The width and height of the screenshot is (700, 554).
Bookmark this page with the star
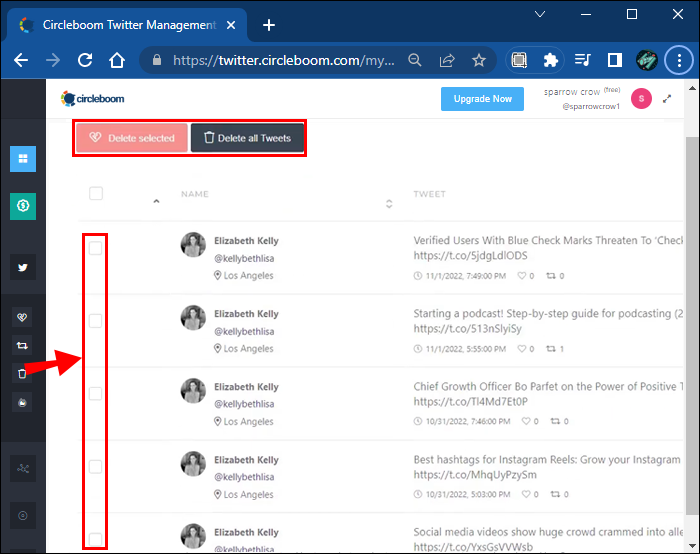(x=479, y=60)
